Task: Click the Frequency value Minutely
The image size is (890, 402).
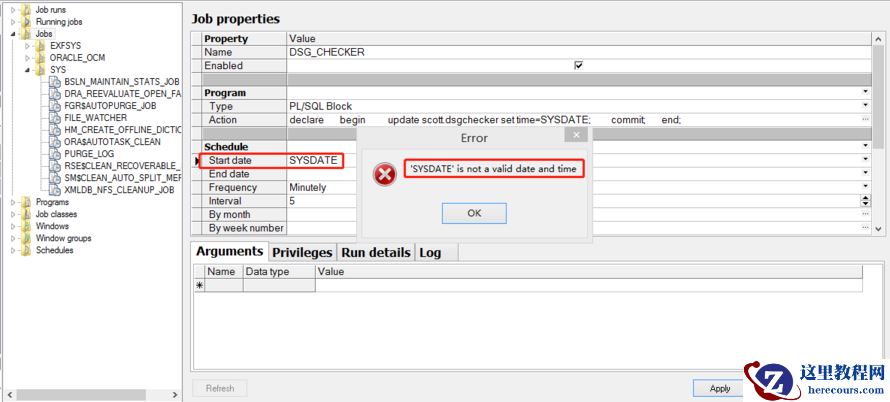Action: tap(308, 187)
